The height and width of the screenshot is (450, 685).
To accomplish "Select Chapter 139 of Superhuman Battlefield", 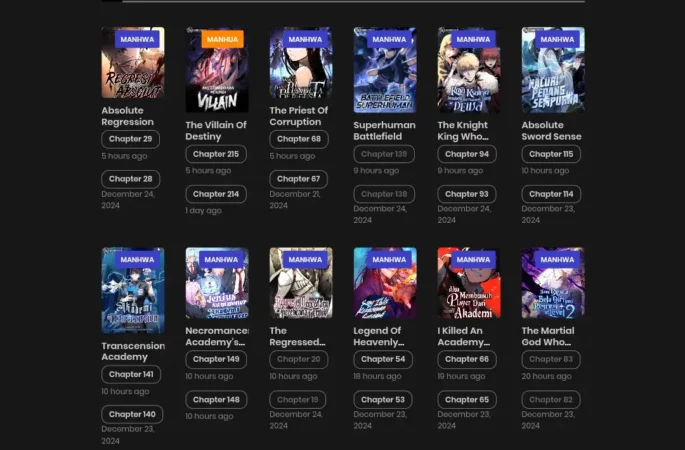I will point(384,154).
